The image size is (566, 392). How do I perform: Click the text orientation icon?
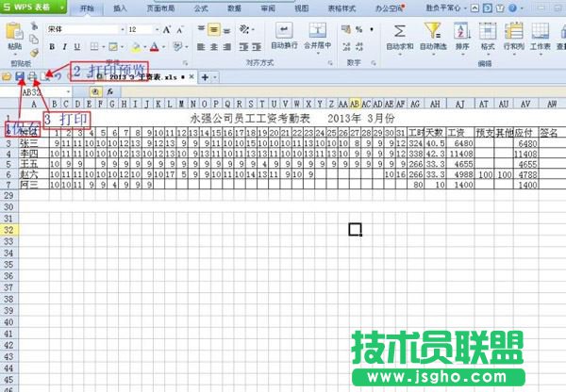pos(244,29)
